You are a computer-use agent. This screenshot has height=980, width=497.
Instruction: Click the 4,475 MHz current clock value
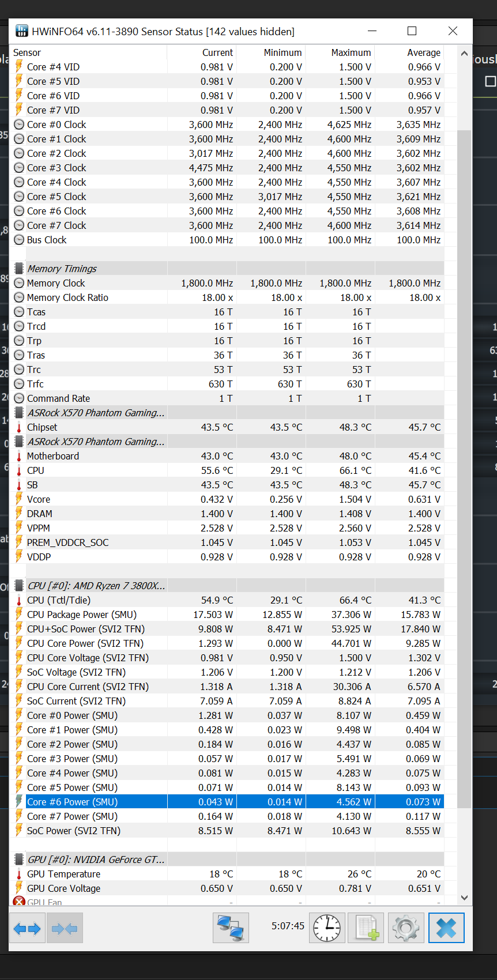click(x=211, y=168)
